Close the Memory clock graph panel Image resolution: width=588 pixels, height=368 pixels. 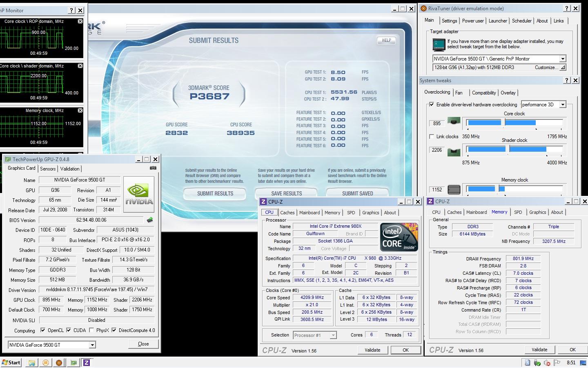pos(80,110)
